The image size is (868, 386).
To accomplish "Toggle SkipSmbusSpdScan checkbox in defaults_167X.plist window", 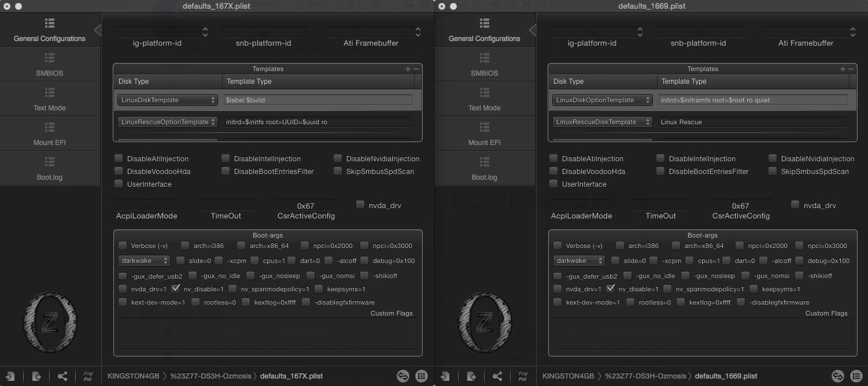I will (338, 172).
